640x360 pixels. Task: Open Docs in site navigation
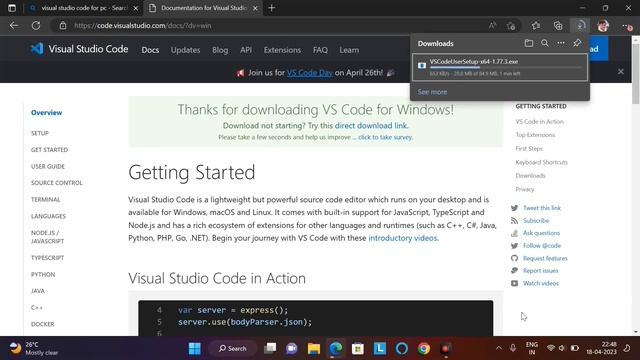(x=150, y=50)
